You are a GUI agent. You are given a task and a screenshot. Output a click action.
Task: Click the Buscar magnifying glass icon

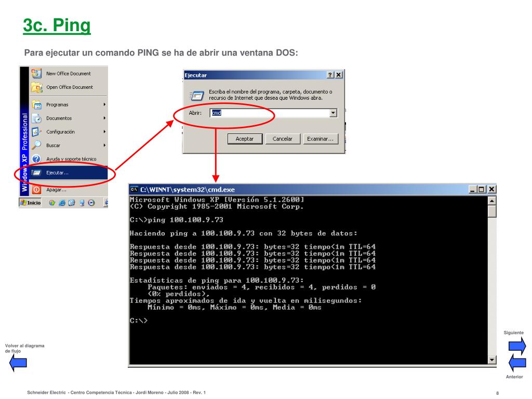coord(36,145)
